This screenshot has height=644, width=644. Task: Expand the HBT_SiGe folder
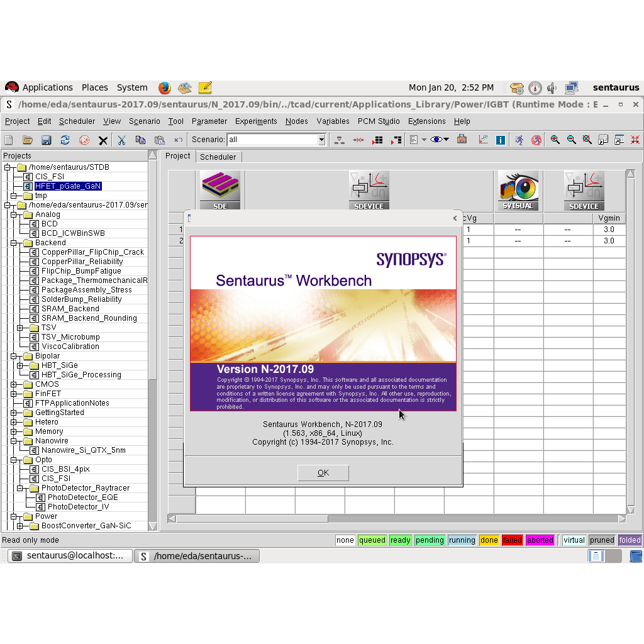click(19, 365)
